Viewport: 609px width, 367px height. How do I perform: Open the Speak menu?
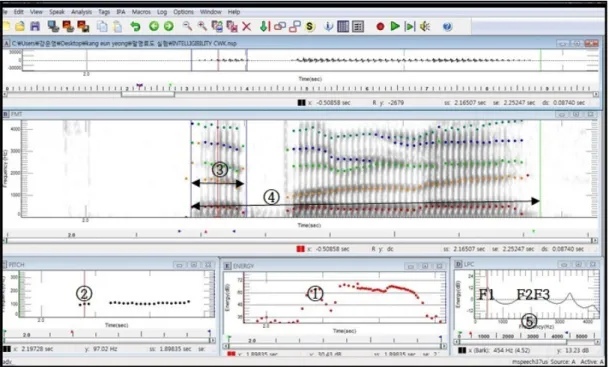57,12
